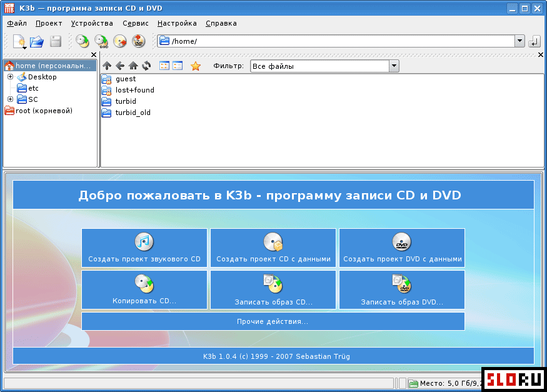Click the 'Копировать CD...' button
547x392 pixels.
pos(144,290)
